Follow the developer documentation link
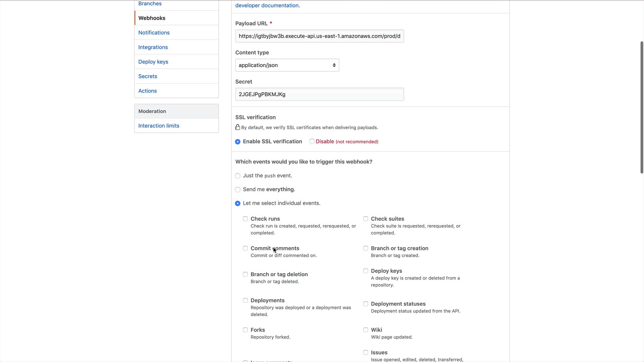644x362 pixels. click(x=267, y=5)
